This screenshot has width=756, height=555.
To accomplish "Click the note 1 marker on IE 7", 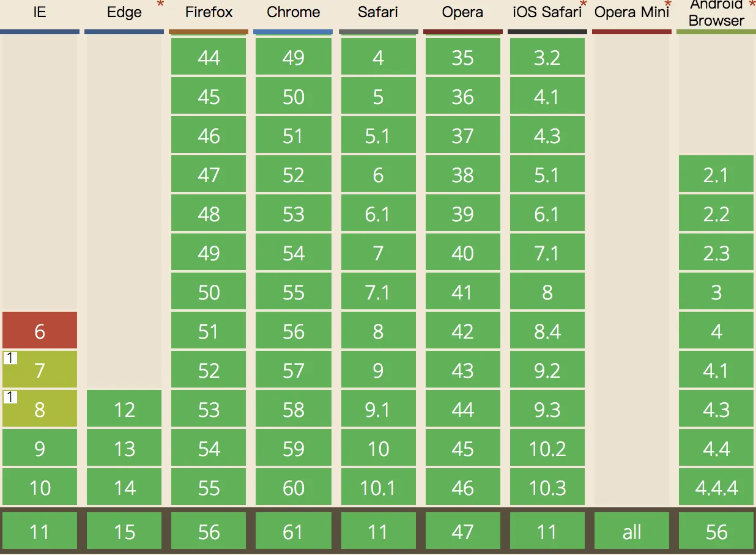I will [x=10, y=358].
